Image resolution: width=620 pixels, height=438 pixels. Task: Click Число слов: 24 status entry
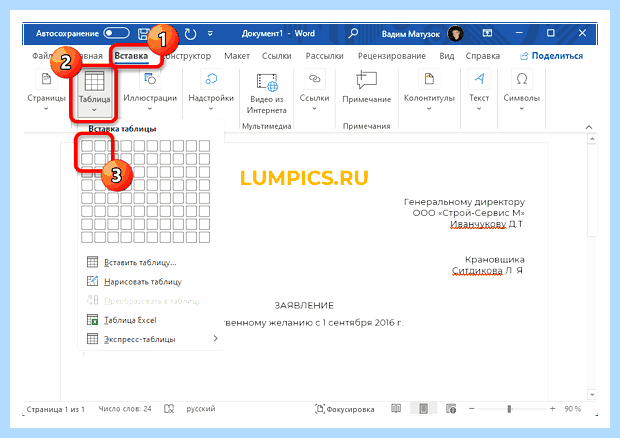pos(125,409)
